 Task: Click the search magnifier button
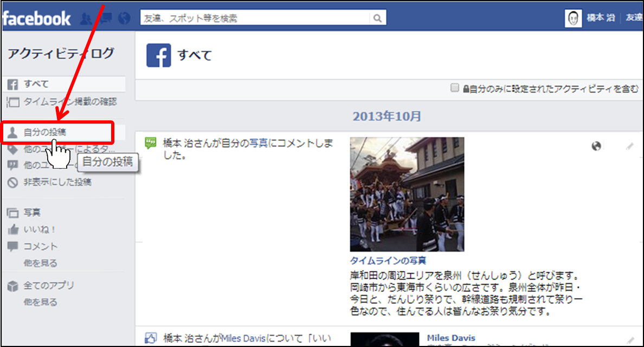coord(377,18)
